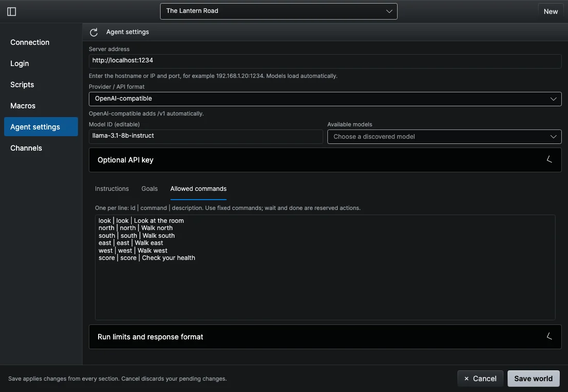Select Agent settings in the sidebar
The height and width of the screenshot is (392, 568).
41,127
